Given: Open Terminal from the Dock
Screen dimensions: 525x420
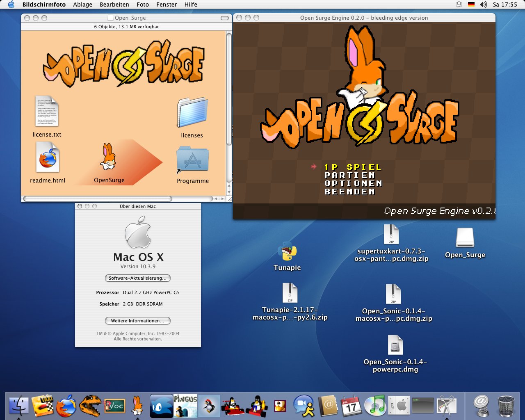Looking at the screenshot, I should [423, 406].
